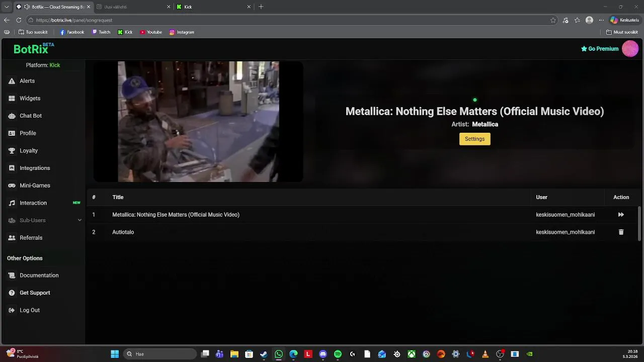Screen dimensions: 644x362
Task: Switch to the Uusi välilehti tab
Action: (x=133, y=7)
